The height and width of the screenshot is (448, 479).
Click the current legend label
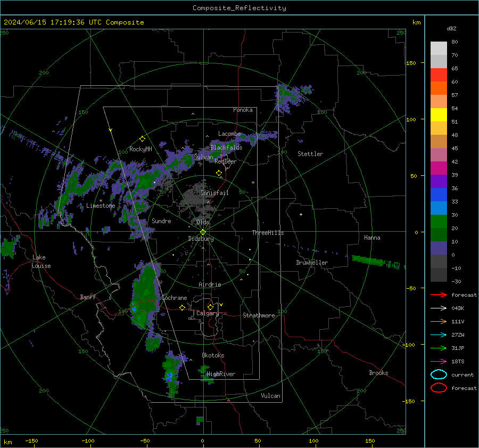point(463,374)
